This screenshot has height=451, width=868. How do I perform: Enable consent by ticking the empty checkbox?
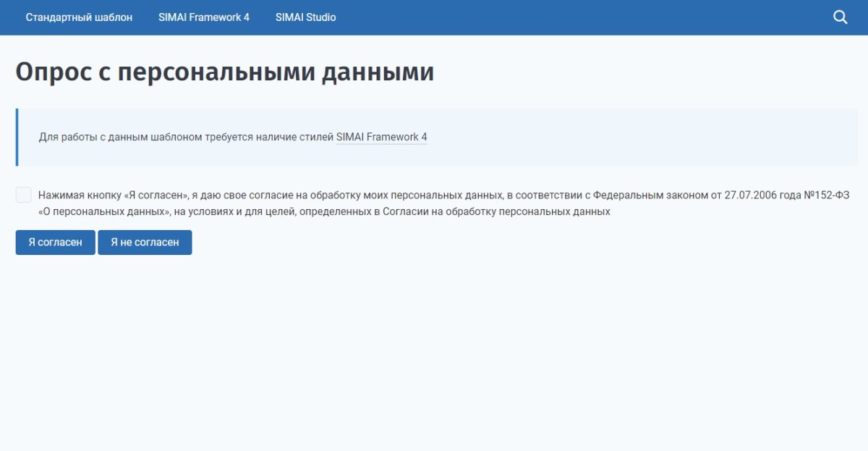click(23, 193)
